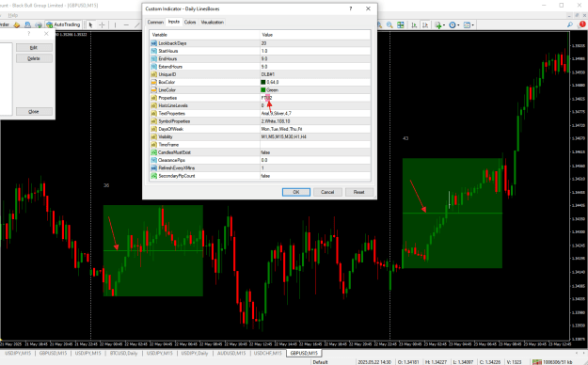Click the Delete button in the left dialog
The image size is (588, 365).
click(34, 58)
